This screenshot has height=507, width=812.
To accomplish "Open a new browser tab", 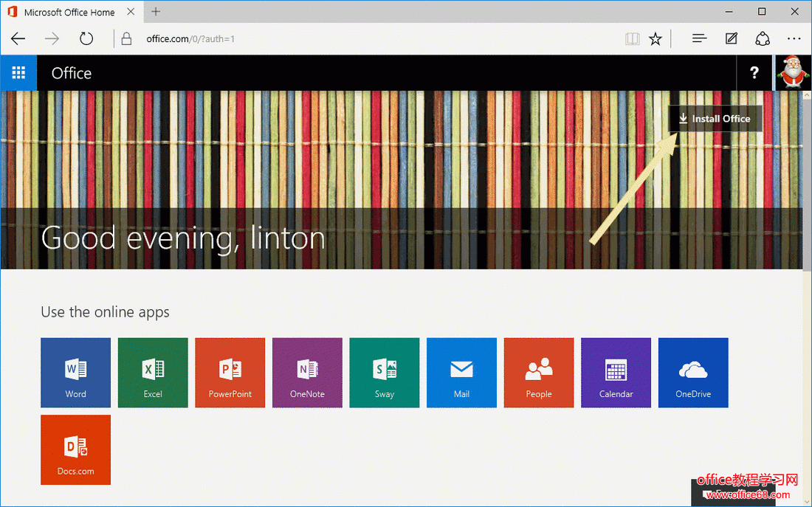I will [155, 12].
